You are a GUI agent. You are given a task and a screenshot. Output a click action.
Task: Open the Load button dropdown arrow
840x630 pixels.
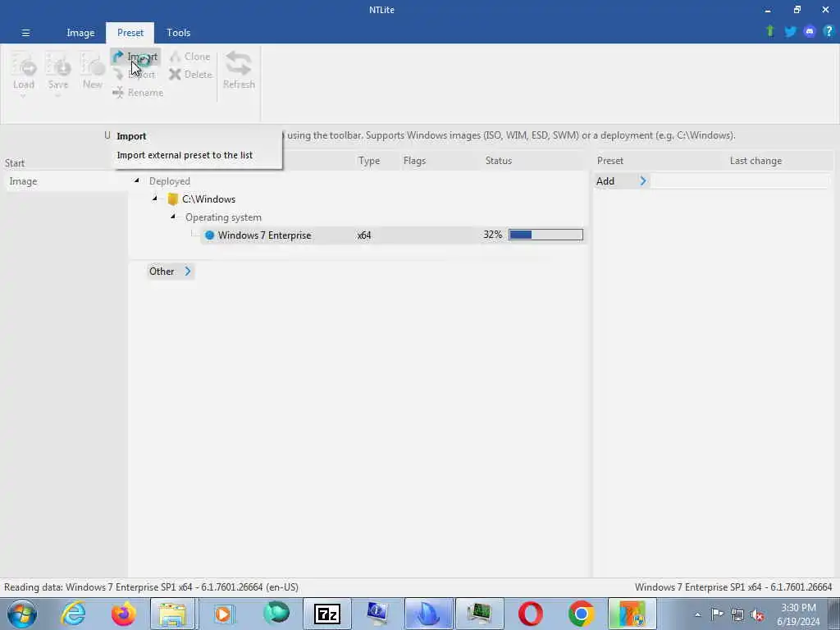pyautogui.click(x=23, y=97)
